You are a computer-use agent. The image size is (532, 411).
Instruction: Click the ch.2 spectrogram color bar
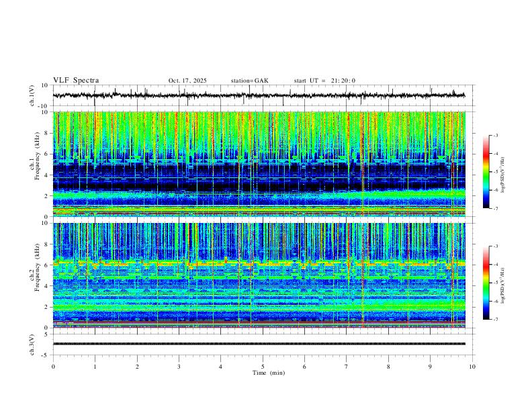(486, 283)
